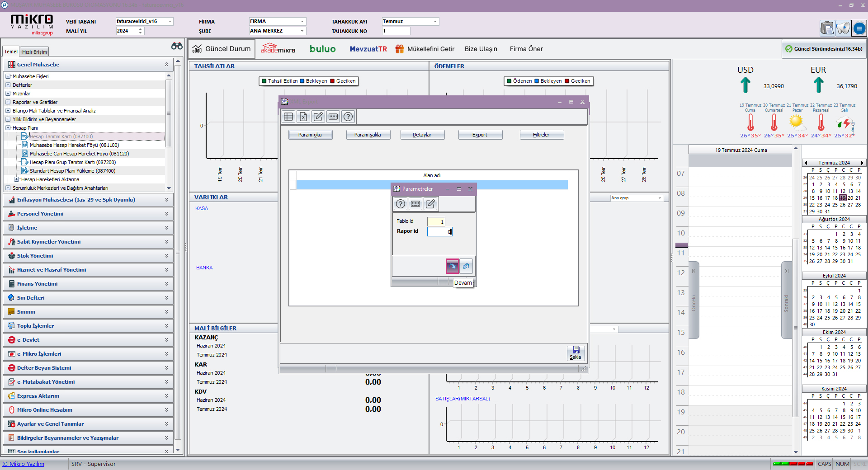Expand the Muhasebe Fişleri tree node
The width and height of the screenshot is (868, 470).
tap(8, 76)
